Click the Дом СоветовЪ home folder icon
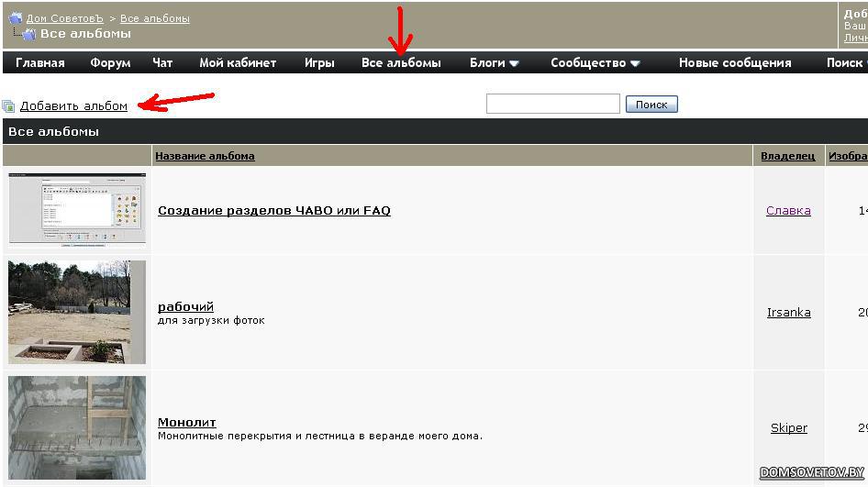The height and width of the screenshot is (487, 868). (15, 18)
